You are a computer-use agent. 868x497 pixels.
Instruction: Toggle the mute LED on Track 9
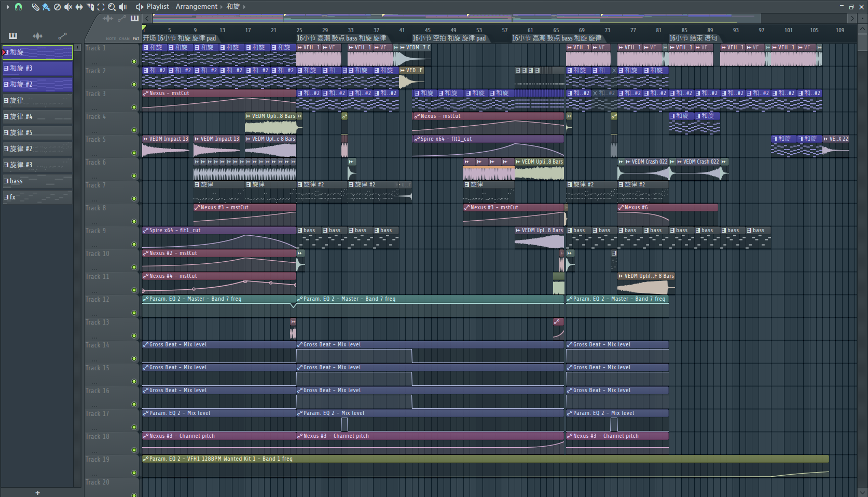tap(134, 244)
